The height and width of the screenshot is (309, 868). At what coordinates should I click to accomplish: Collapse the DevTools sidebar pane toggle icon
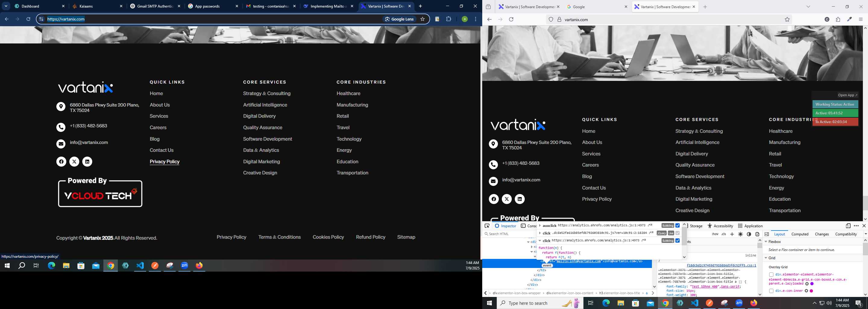pos(766,234)
